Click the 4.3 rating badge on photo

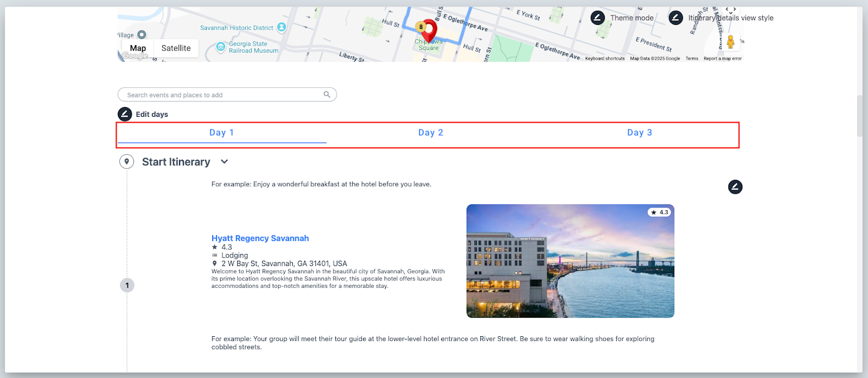[660, 212]
